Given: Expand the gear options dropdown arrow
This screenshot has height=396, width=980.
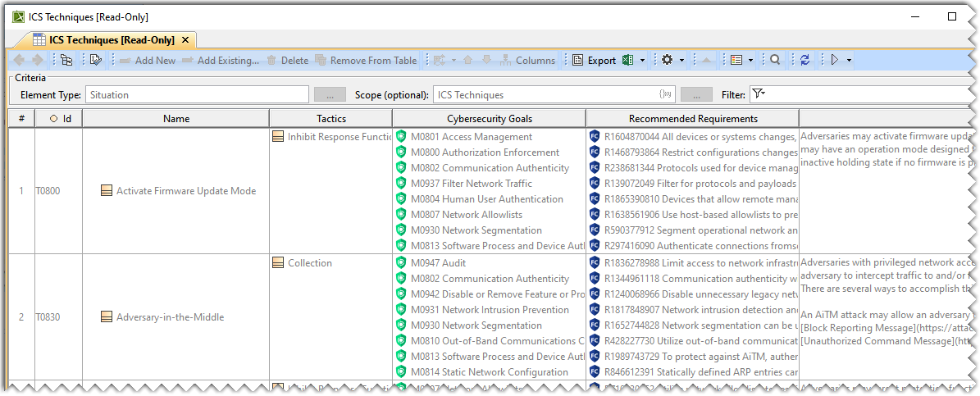Looking at the screenshot, I should [x=681, y=60].
